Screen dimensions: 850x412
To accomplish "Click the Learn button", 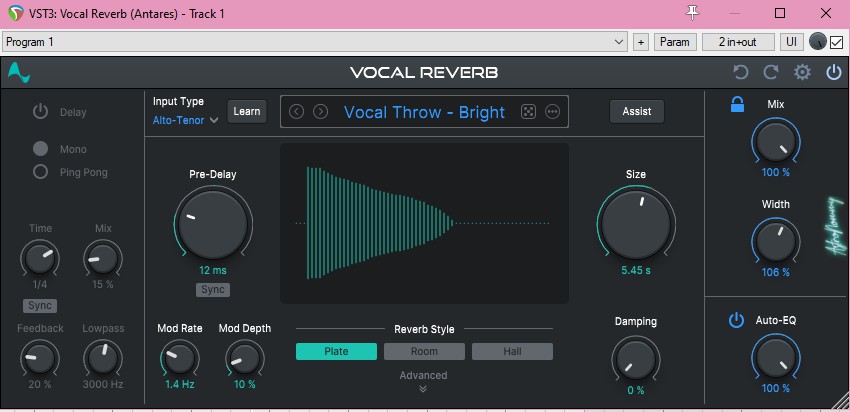I will [247, 111].
